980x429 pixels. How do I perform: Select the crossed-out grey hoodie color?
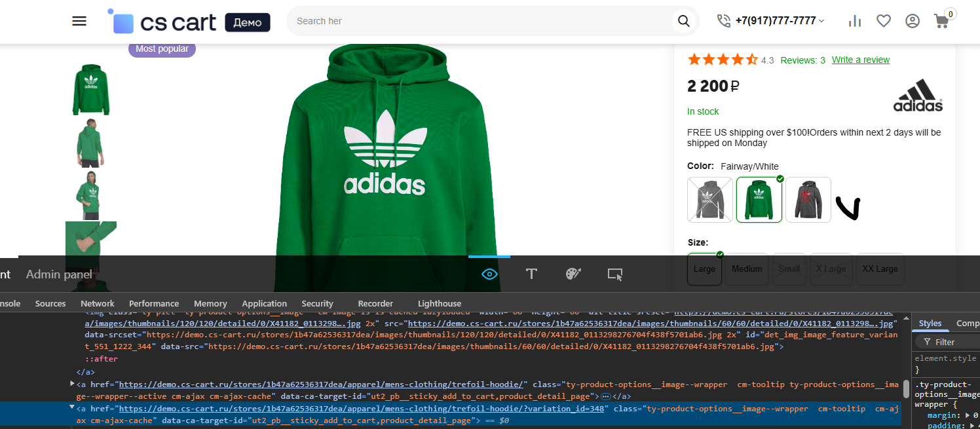click(x=710, y=200)
